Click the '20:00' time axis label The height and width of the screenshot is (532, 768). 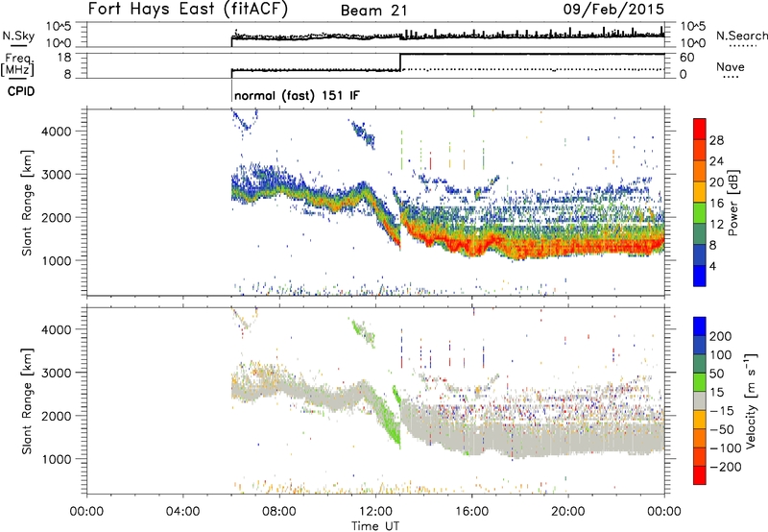pos(567,512)
